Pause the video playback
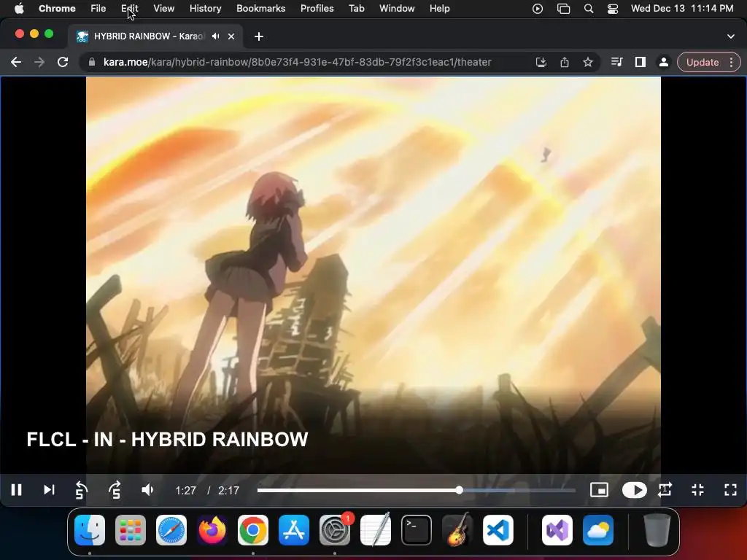 click(x=16, y=490)
